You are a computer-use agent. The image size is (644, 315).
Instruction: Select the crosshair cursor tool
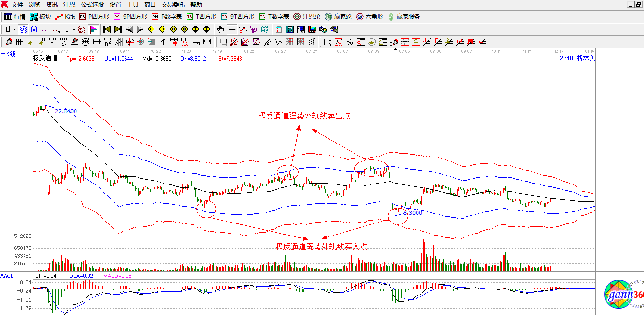[232, 29]
